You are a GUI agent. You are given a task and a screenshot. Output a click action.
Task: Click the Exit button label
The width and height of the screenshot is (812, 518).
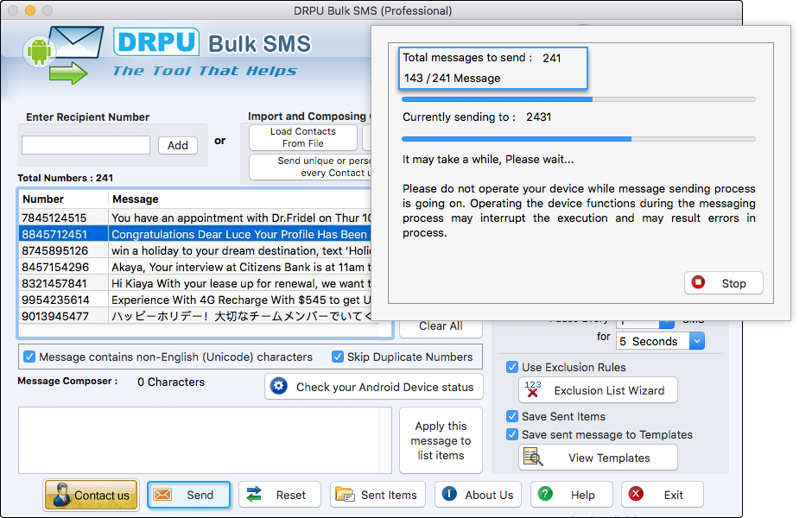pyautogui.click(x=674, y=496)
